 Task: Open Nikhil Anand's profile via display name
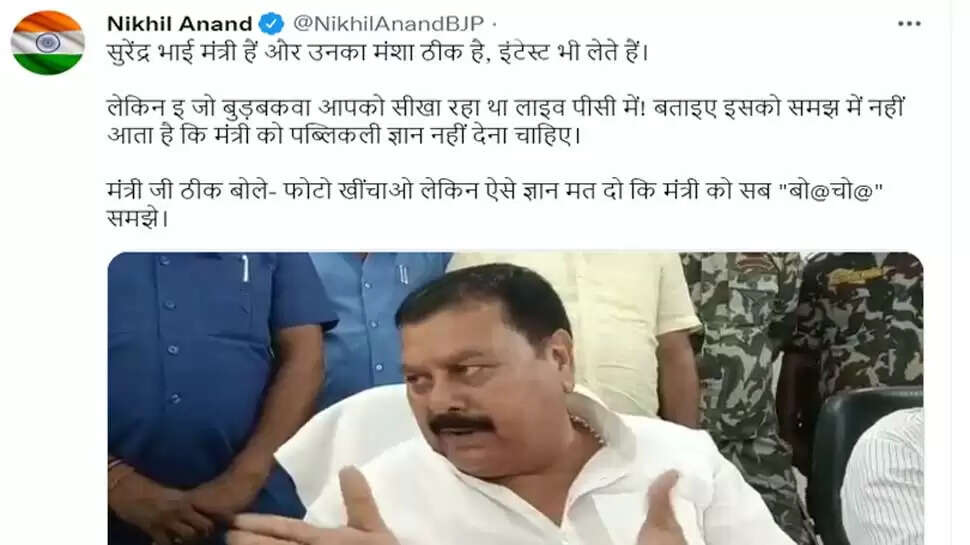coord(179,24)
